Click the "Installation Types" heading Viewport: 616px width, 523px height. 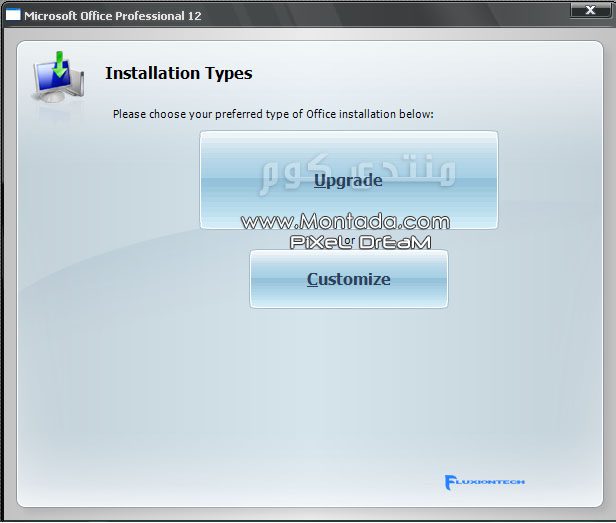(178, 73)
